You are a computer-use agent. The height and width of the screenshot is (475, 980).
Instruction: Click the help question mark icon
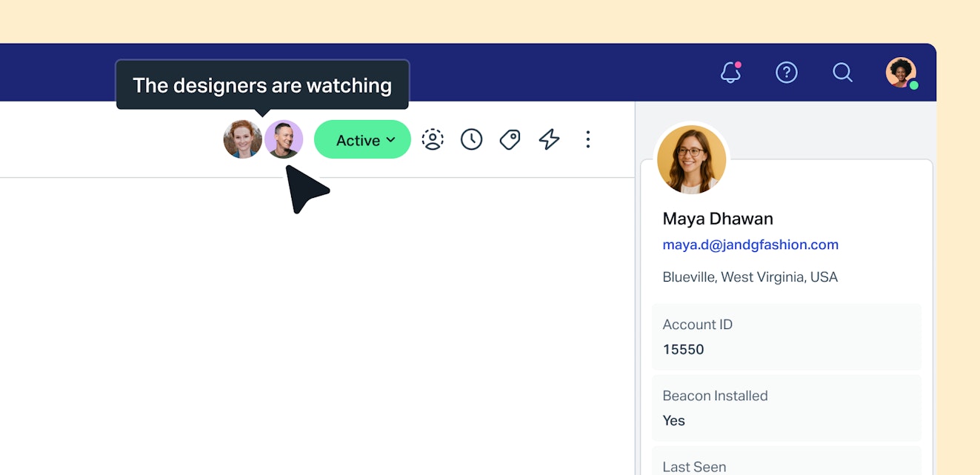click(786, 73)
